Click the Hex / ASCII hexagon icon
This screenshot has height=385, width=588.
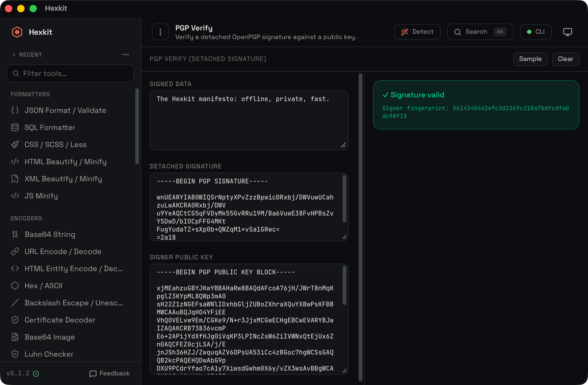[15, 286]
